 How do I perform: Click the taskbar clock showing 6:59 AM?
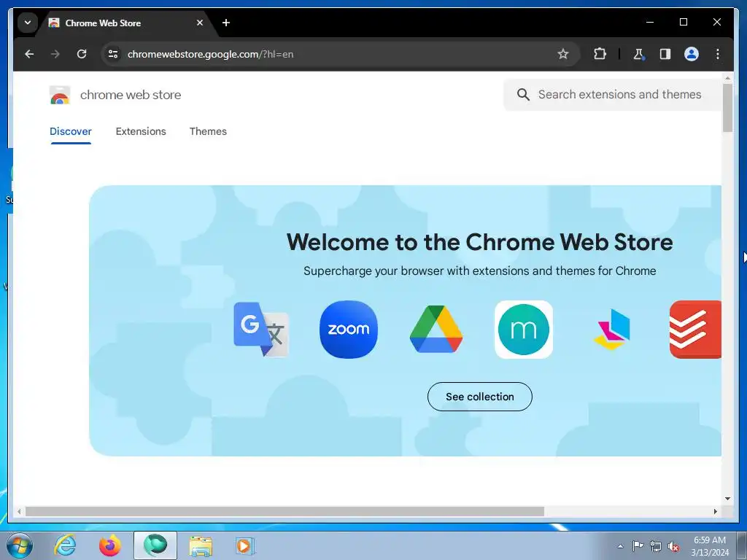coord(710,545)
